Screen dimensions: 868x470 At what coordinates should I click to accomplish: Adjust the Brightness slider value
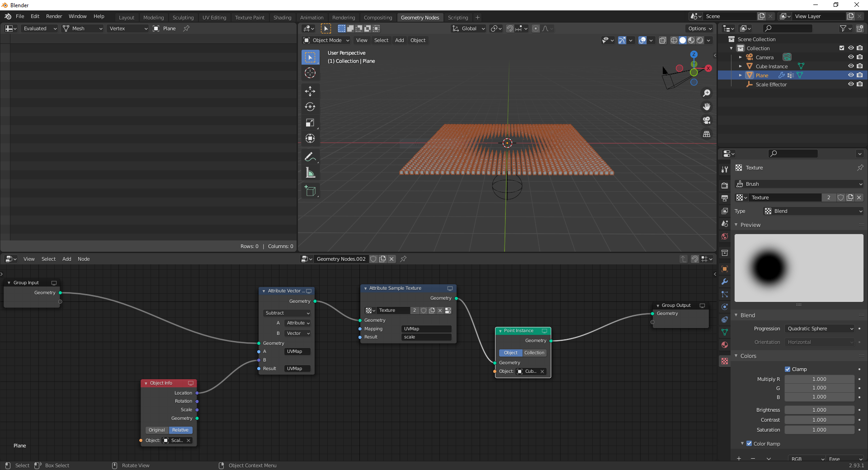[x=819, y=410]
